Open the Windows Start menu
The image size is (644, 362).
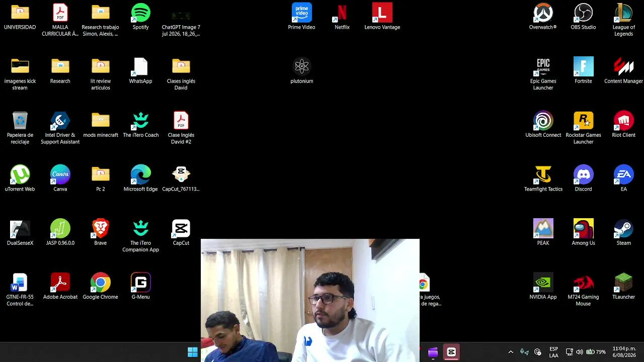pos(193,352)
